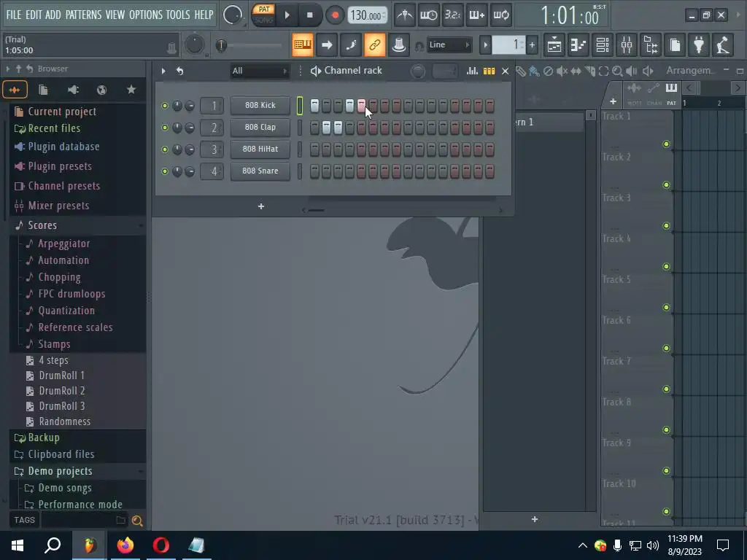747x560 pixels.
Task: Mute Track 1 green LED in playlist
Action: (667, 144)
